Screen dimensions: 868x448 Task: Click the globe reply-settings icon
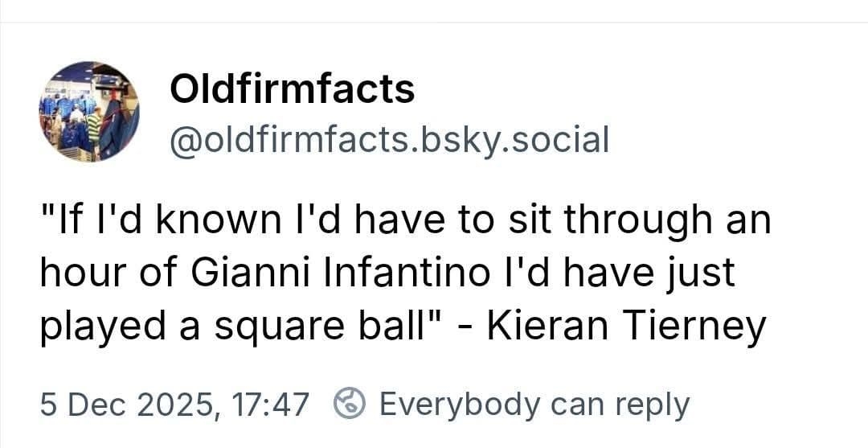click(350, 404)
